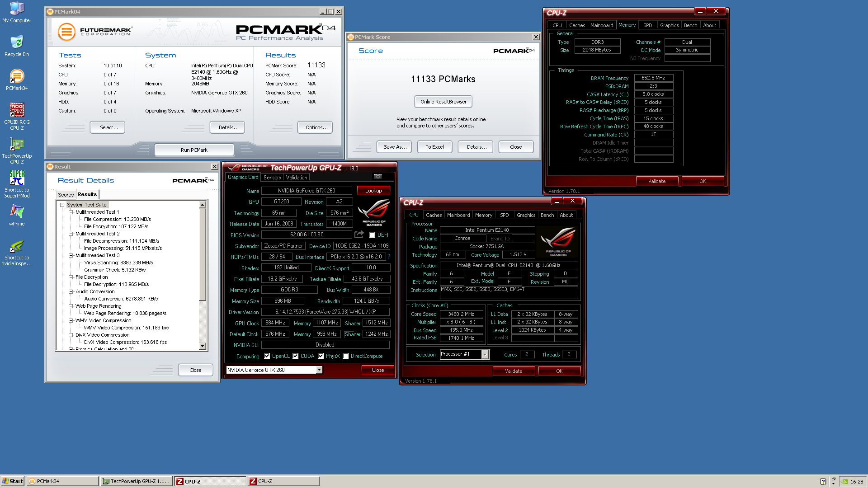
Task: Click File Compression 13.268 MB/s result
Action: [118, 219]
